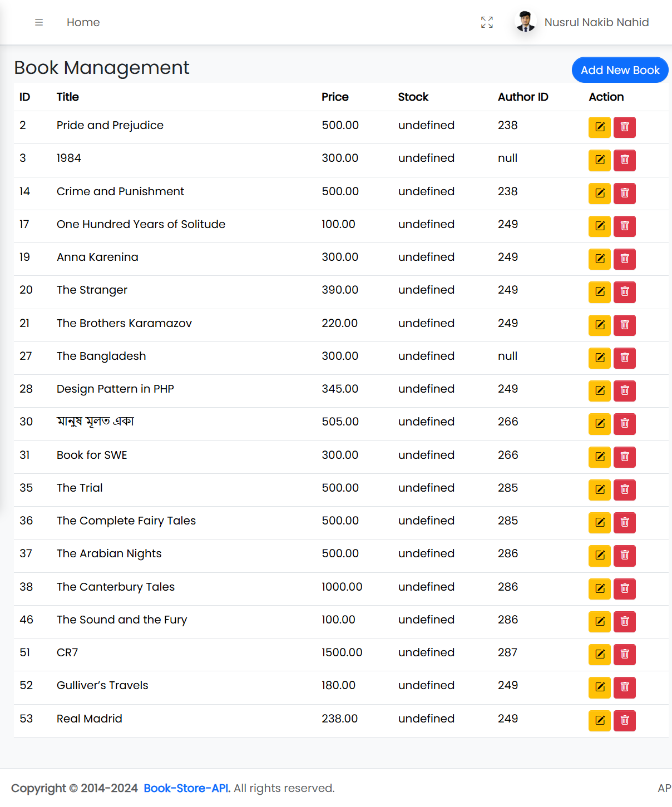The image size is (672, 807).
Task: Delete Gulliver's Travels from the list
Action: click(624, 687)
